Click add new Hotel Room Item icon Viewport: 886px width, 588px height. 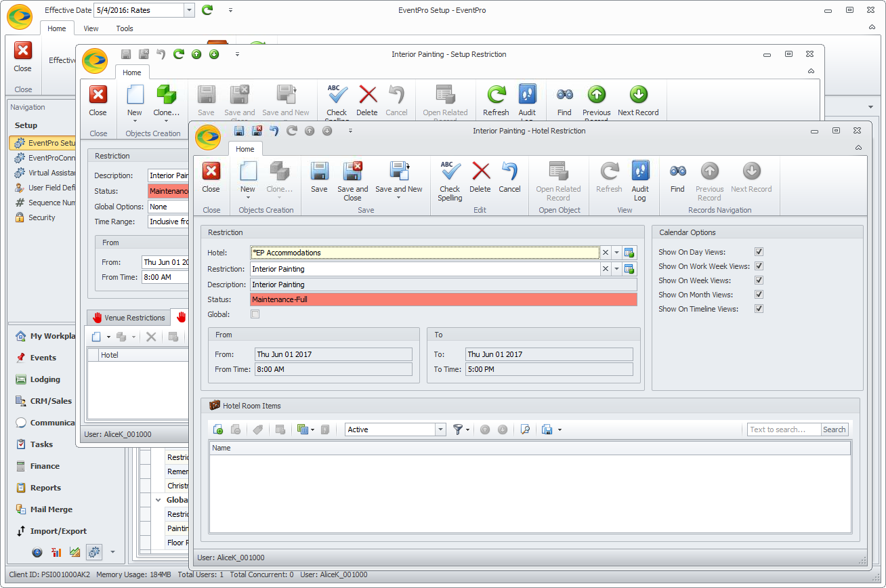(218, 429)
